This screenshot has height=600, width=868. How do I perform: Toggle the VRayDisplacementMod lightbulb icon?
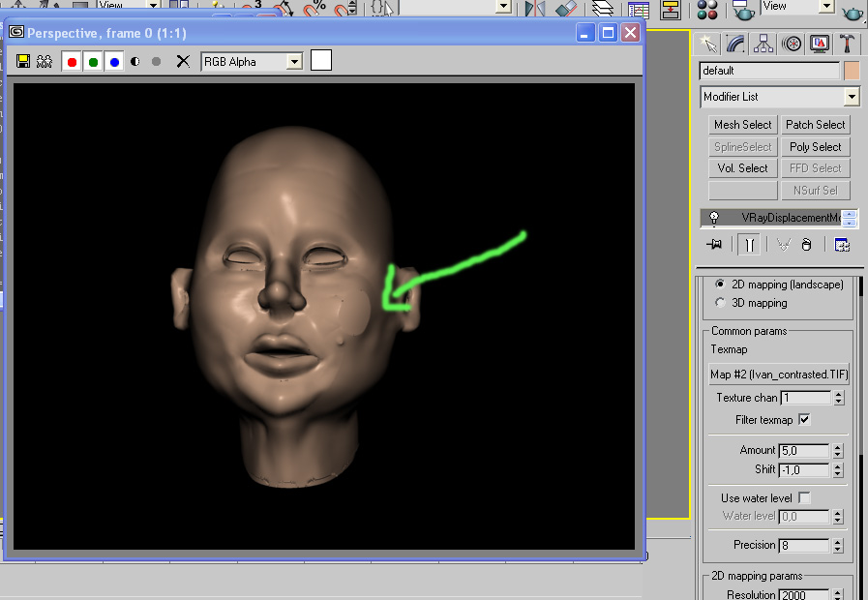point(714,217)
